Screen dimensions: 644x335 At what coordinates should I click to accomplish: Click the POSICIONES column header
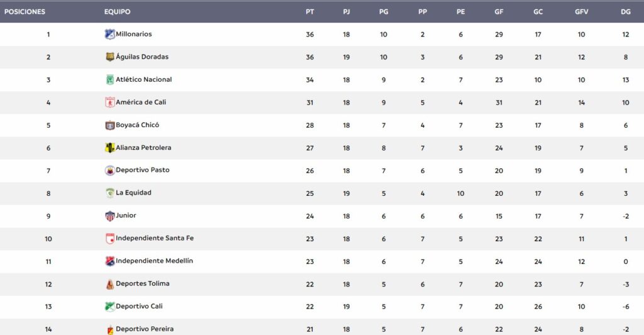click(25, 12)
